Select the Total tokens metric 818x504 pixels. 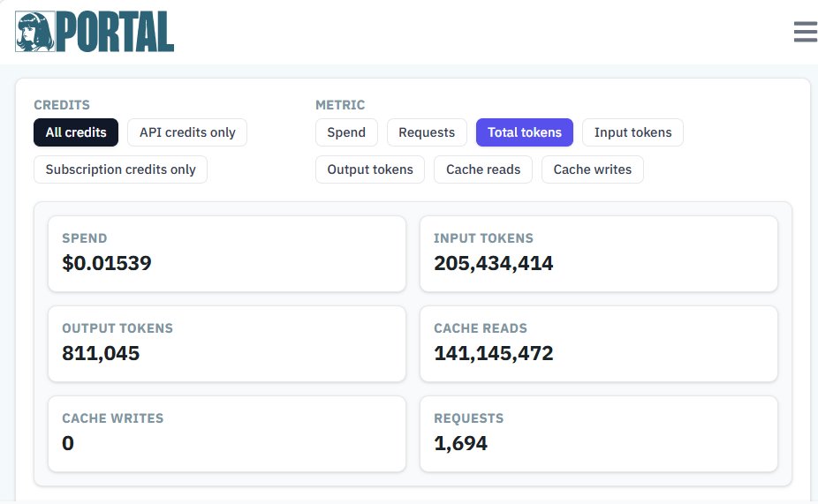coord(525,132)
